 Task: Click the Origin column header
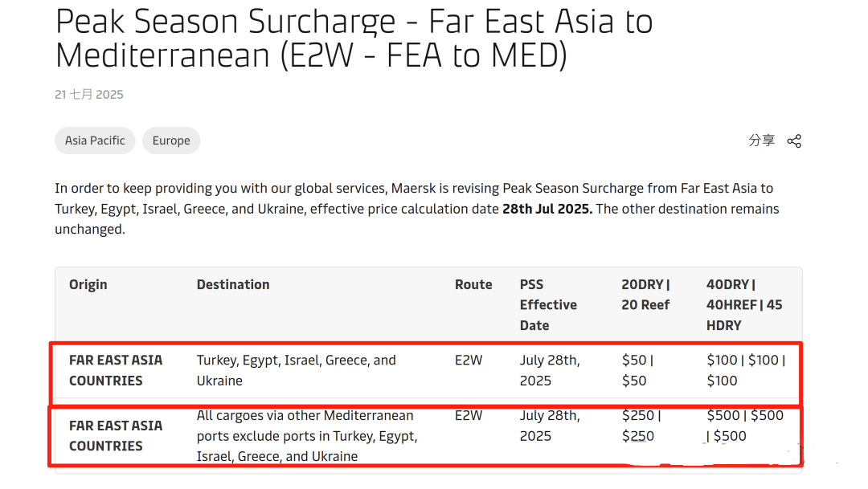click(88, 284)
